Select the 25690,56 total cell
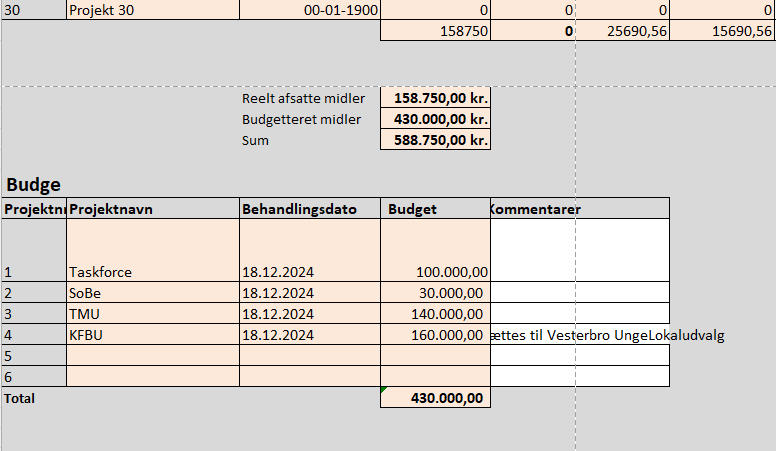This screenshot has width=776, height=451. pos(622,31)
